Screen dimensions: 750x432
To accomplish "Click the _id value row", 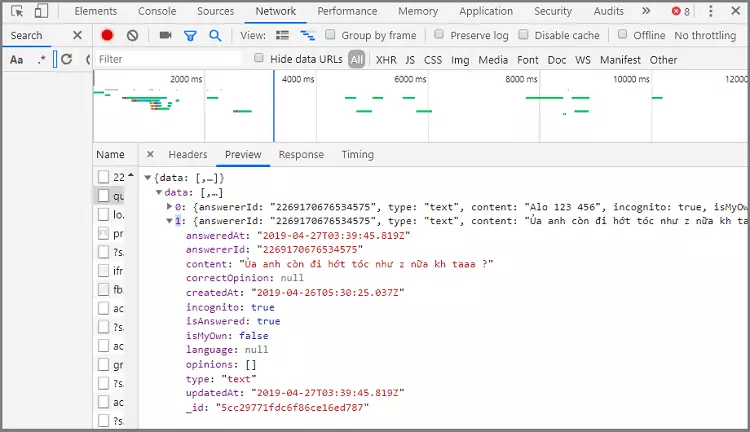I will pyautogui.click(x=277, y=408).
